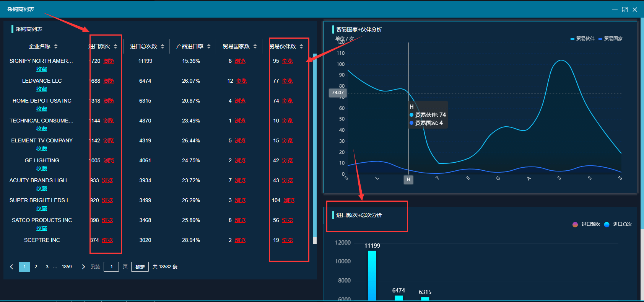Image resolution: width=644 pixels, height=302 pixels.
Task: Click 收藏 under ACUITY BRANDS
Action: pyautogui.click(x=42, y=189)
